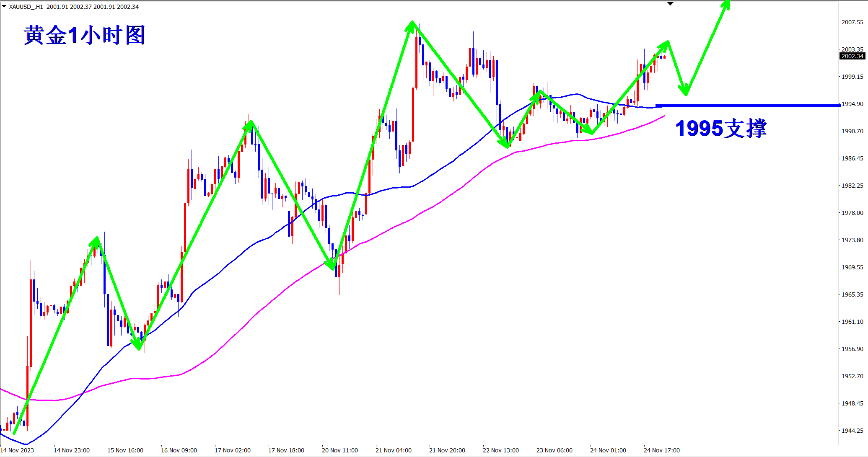Select the '黄金1小时图' chart title text
Image resolution: width=868 pixels, height=457 pixels.
click(84, 35)
